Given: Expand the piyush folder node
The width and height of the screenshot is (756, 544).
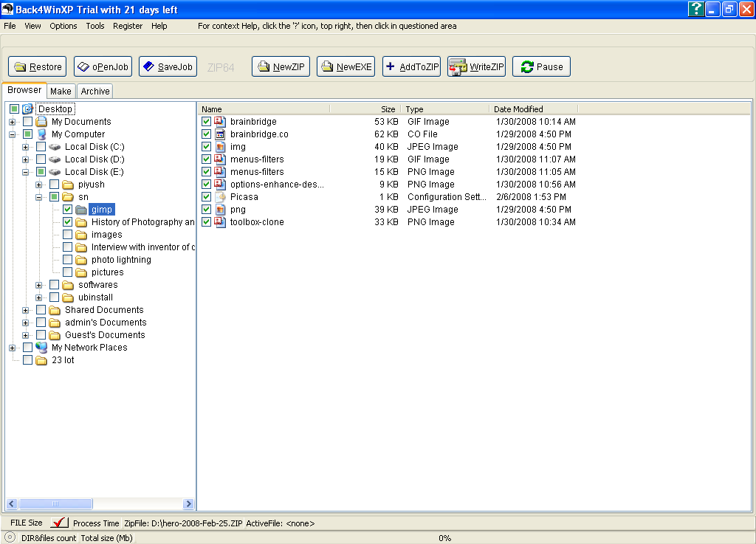Looking at the screenshot, I should click(x=38, y=185).
